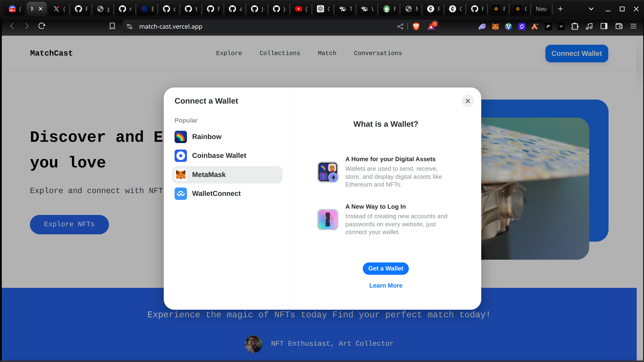Viewport: 644px width, 362px height.
Task: Open the MetaMask fox browser extension
Action: (495, 26)
